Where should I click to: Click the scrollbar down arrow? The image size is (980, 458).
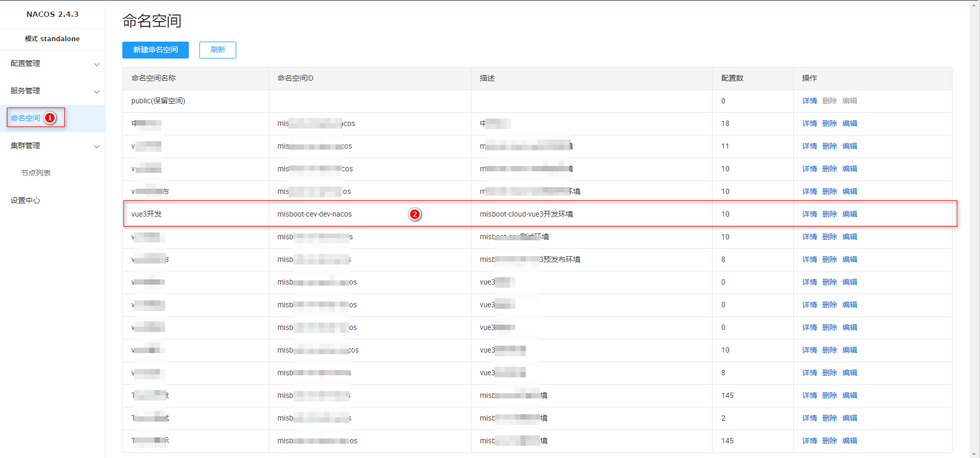point(974,454)
